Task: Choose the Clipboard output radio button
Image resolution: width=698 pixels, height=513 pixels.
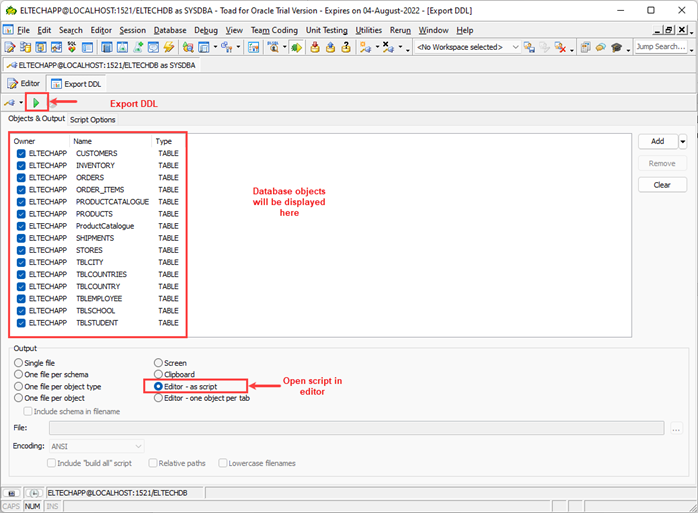Action: [x=158, y=374]
